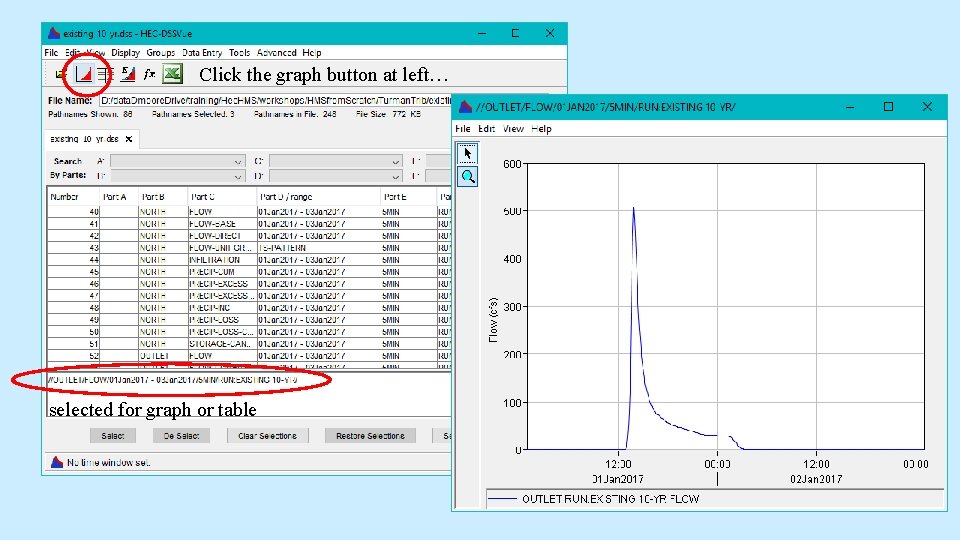Open Help menu in HEC-DSSVue window
This screenshot has height=540, width=960.
click(312, 53)
